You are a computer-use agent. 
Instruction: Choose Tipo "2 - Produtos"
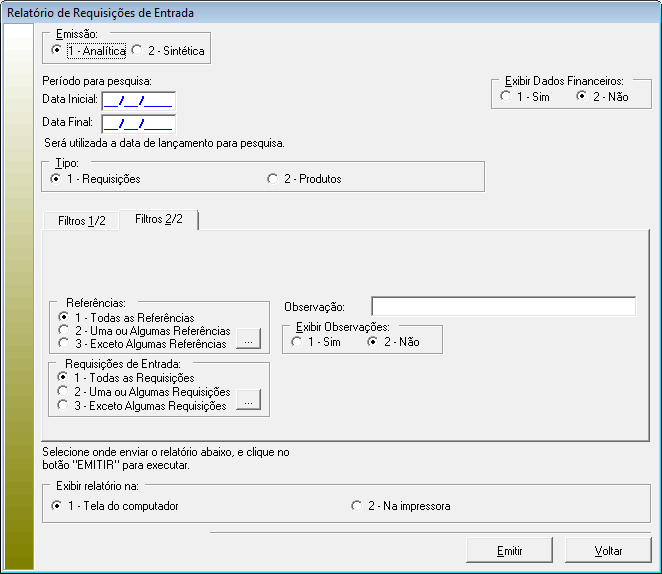pyautogui.click(x=272, y=179)
